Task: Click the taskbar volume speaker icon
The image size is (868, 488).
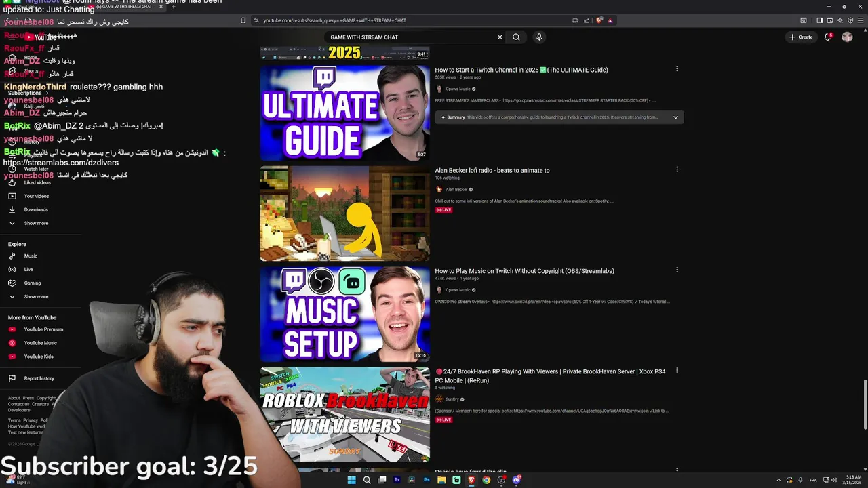Action: [x=833, y=480]
